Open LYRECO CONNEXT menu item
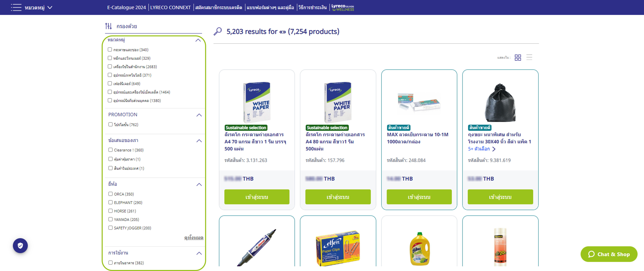This screenshot has width=644, height=271. coord(170,7)
